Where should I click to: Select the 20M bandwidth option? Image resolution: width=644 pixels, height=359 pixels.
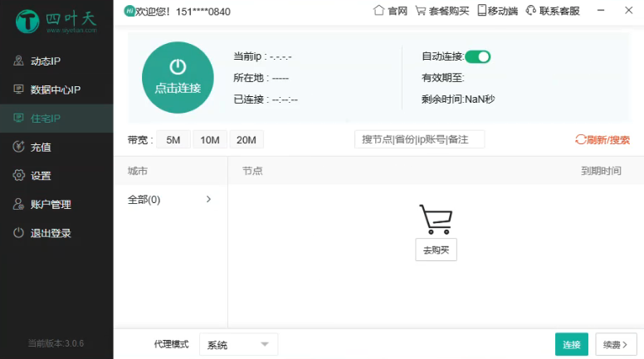click(x=246, y=140)
